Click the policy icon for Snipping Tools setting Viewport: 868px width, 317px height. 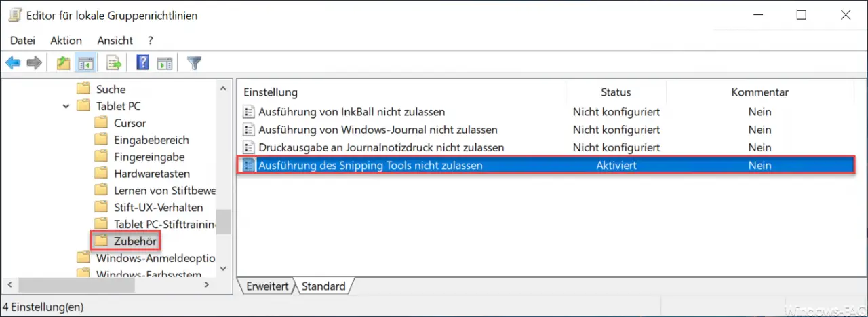pos(249,165)
